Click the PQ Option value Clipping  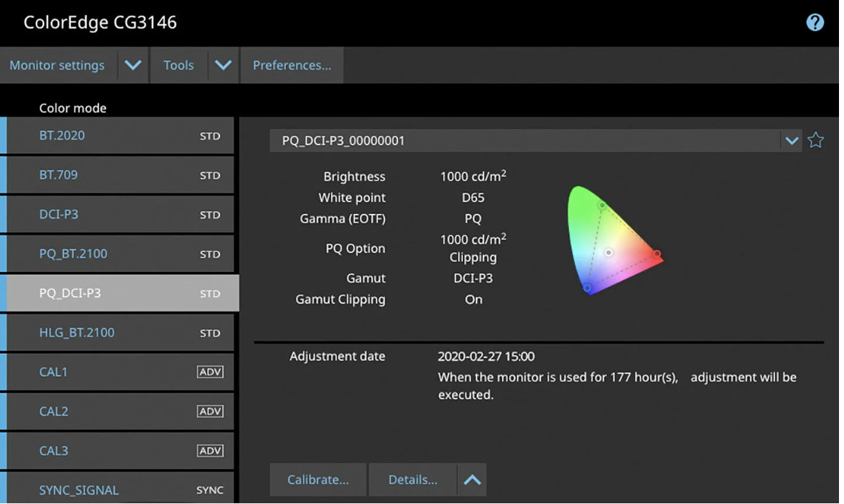tap(473, 257)
